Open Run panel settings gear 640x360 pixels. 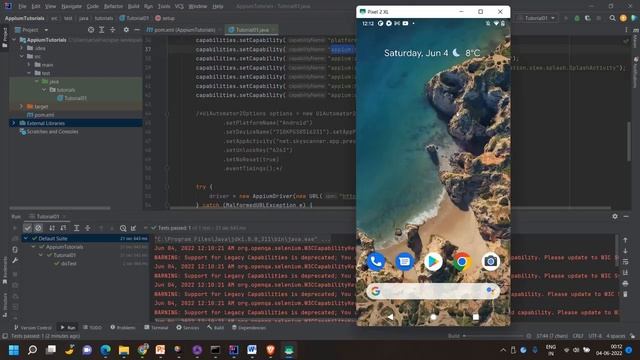[615, 216]
